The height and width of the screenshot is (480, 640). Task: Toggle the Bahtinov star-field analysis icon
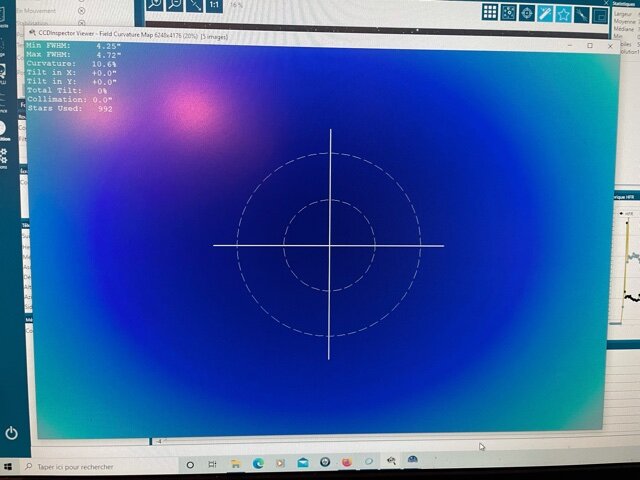509,13
